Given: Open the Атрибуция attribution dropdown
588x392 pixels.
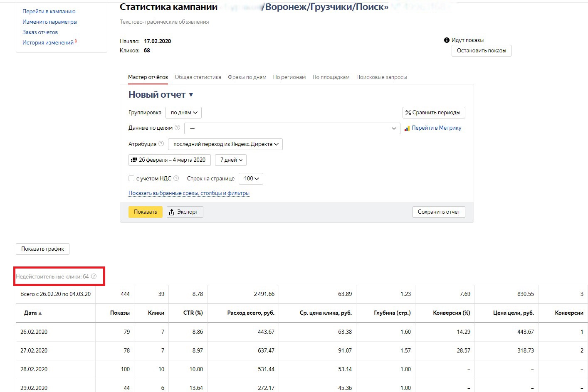Looking at the screenshot, I should (225, 144).
